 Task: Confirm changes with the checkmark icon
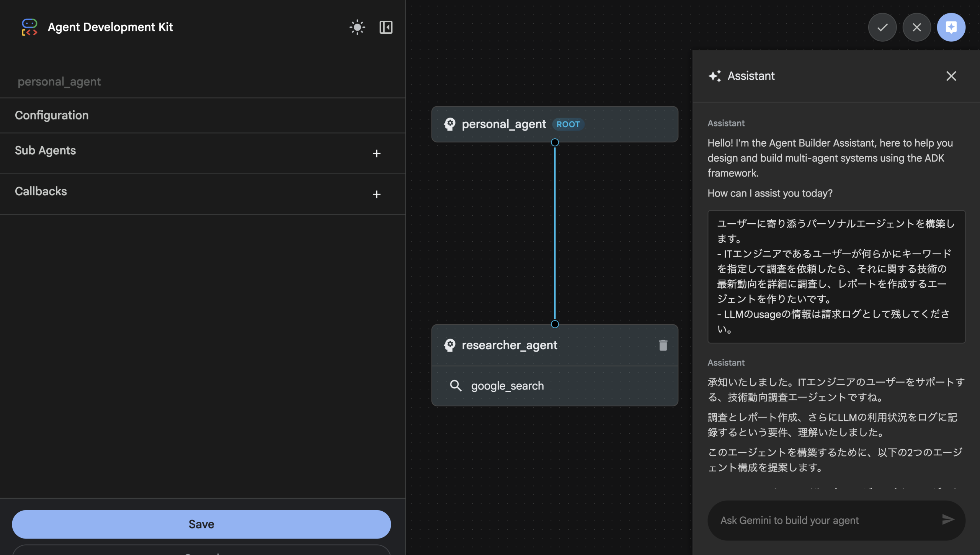[882, 27]
